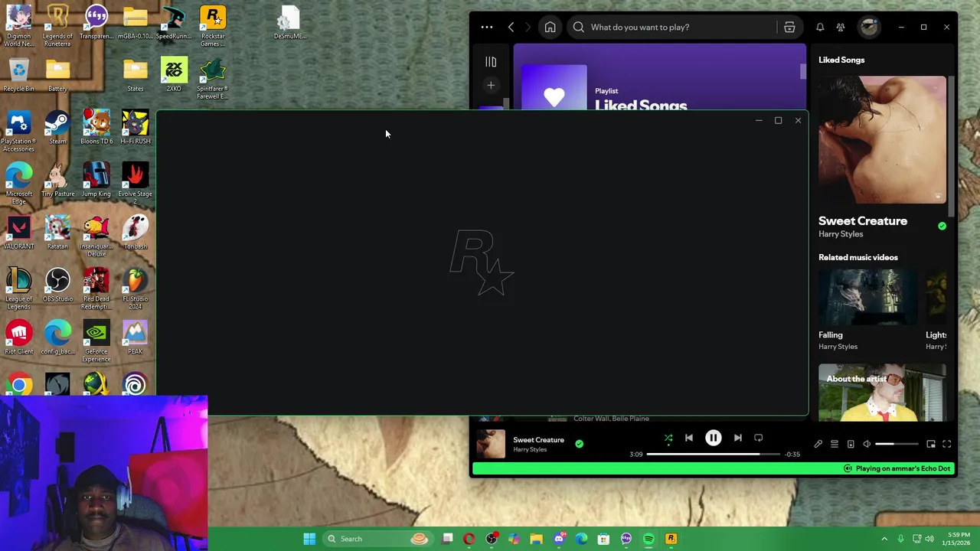Open Riot Client desktop icon
This screenshot has width=980, height=551.
pyautogui.click(x=19, y=338)
